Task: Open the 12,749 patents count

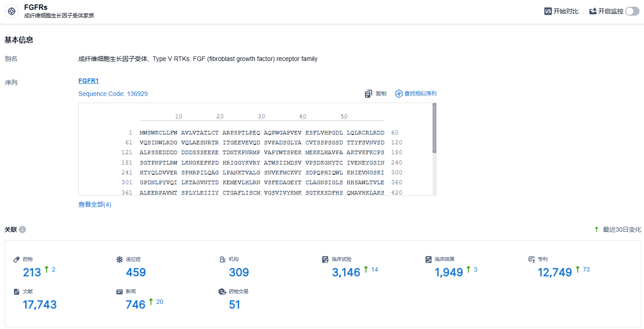Action: click(554, 272)
